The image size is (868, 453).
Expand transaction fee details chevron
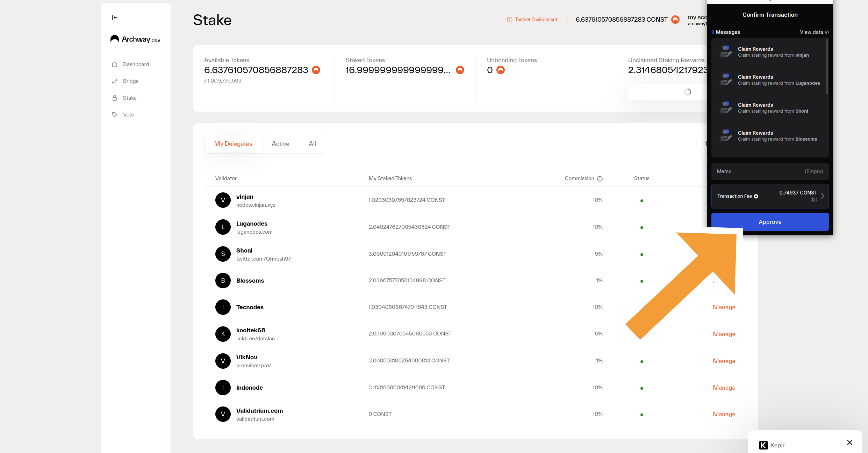coord(823,196)
